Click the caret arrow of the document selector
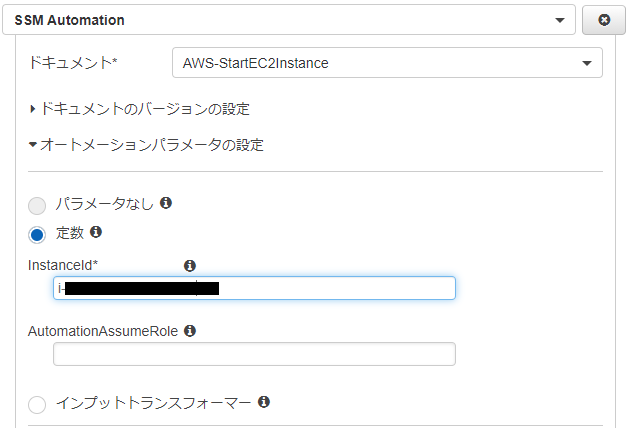The image size is (630, 428). (586, 64)
